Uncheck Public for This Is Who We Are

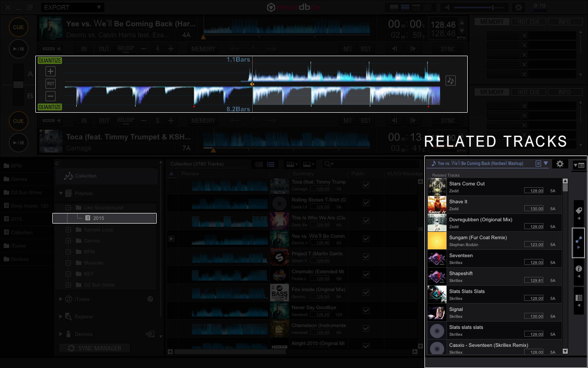tap(366, 220)
